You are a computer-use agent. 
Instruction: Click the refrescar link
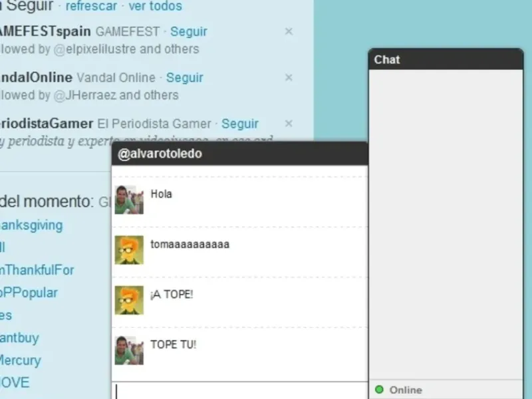tap(91, 6)
